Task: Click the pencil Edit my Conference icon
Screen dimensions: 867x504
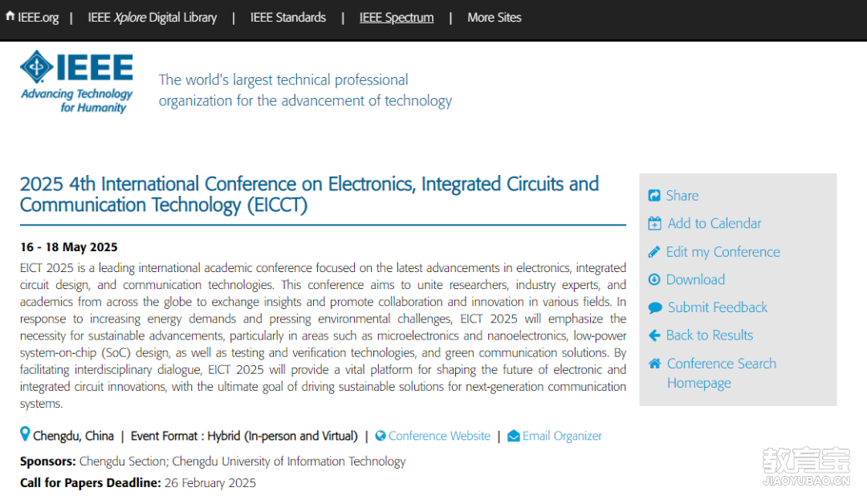Action: (654, 252)
